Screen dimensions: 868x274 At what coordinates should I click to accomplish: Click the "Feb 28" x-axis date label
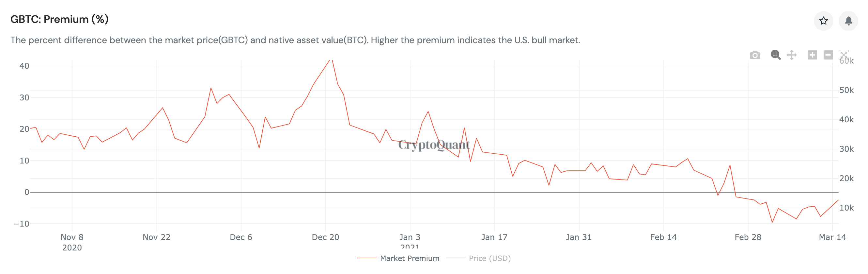[x=748, y=237]
